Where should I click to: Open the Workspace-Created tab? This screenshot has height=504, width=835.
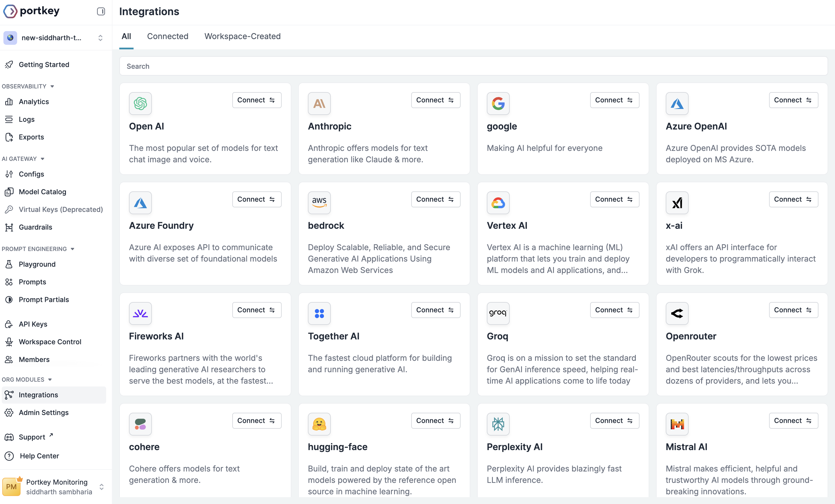click(242, 36)
